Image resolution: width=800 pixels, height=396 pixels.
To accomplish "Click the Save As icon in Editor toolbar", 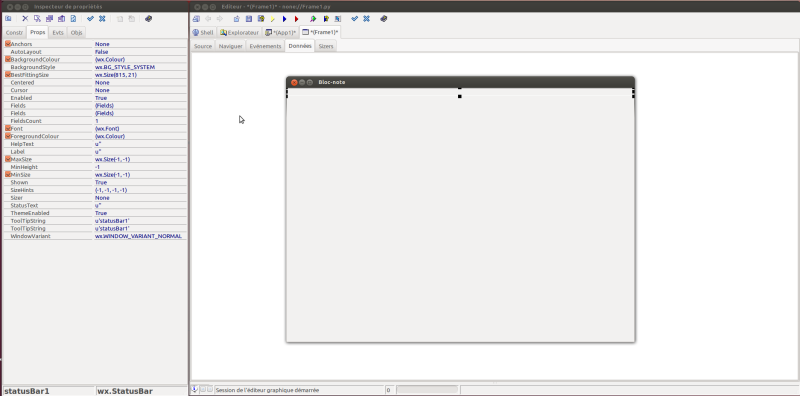I will pyautogui.click(x=261, y=19).
